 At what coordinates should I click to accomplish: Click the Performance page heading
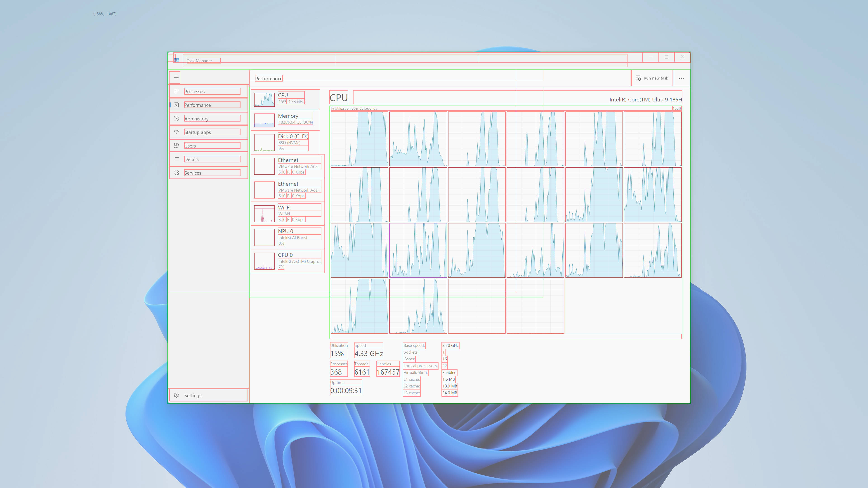(269, 78)
